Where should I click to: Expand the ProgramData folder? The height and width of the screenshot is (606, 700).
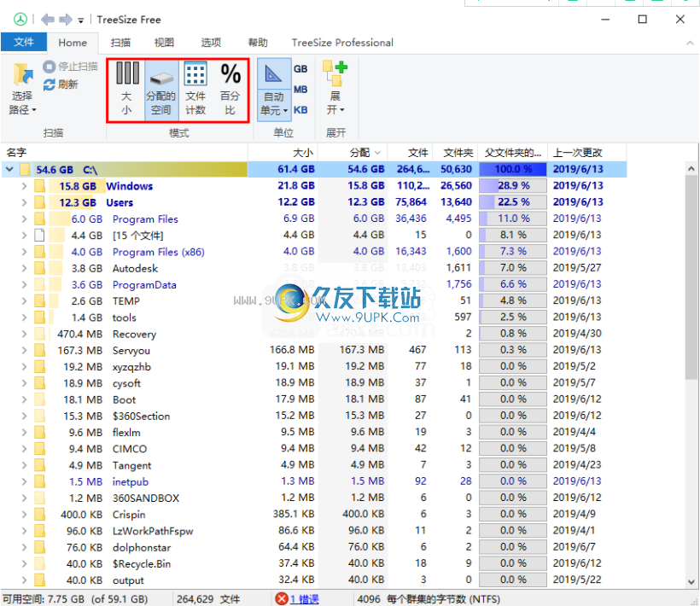point(24,285)
